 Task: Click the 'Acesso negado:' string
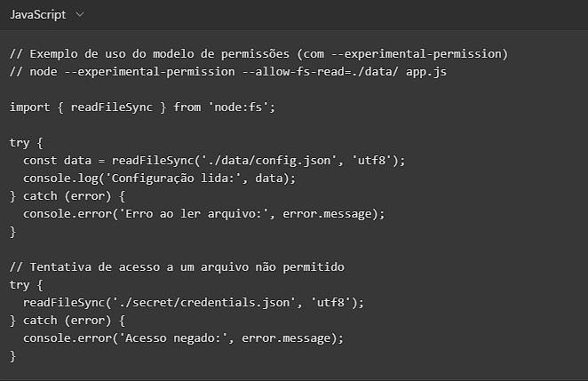(162, 337)
